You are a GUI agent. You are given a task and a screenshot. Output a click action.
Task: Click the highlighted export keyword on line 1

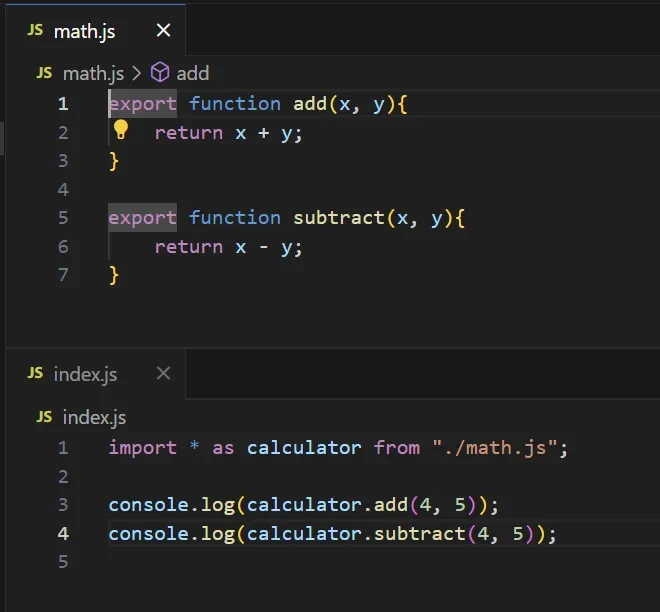point(143,104)
